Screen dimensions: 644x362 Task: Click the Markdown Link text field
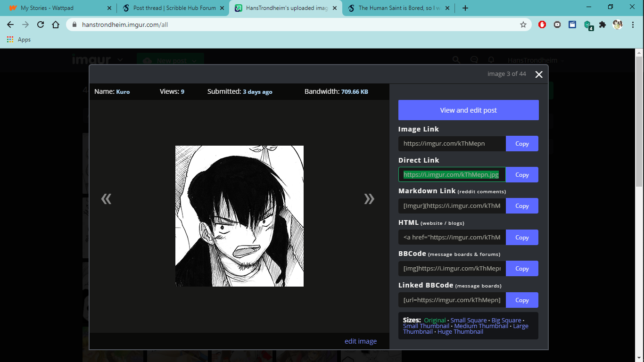452,206
